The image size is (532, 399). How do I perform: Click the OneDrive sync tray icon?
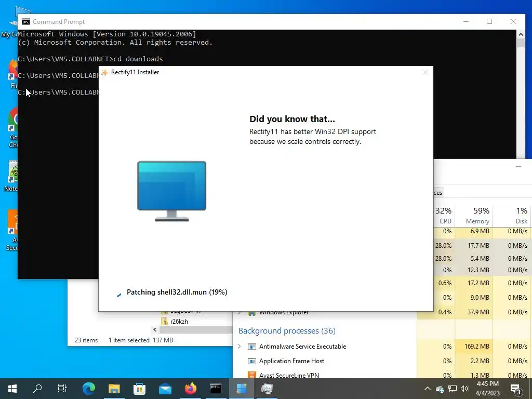(x=440, y=389)
